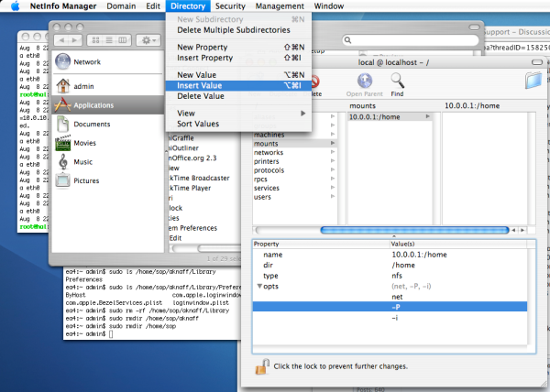Open the Window menu
550x392 pixels.
pos(329,6)
